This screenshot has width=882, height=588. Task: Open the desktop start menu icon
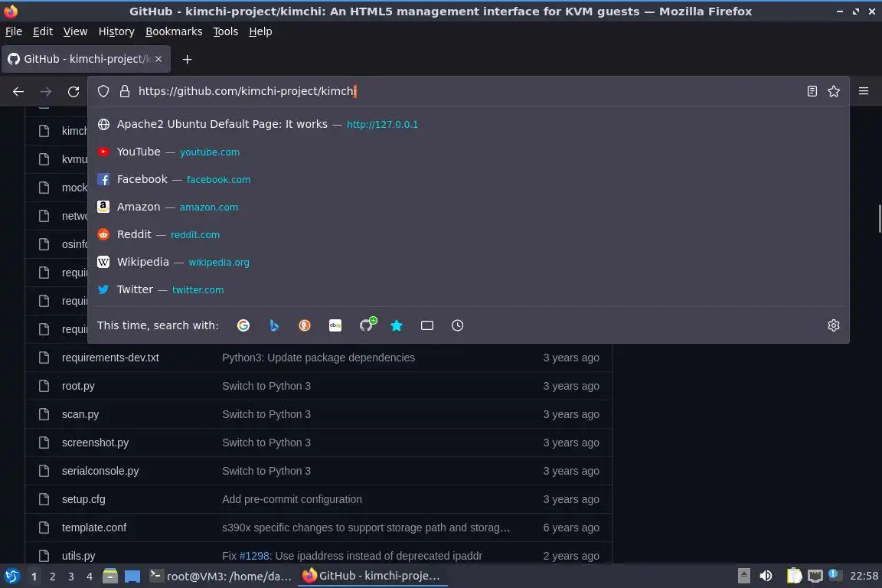point(11,577)
